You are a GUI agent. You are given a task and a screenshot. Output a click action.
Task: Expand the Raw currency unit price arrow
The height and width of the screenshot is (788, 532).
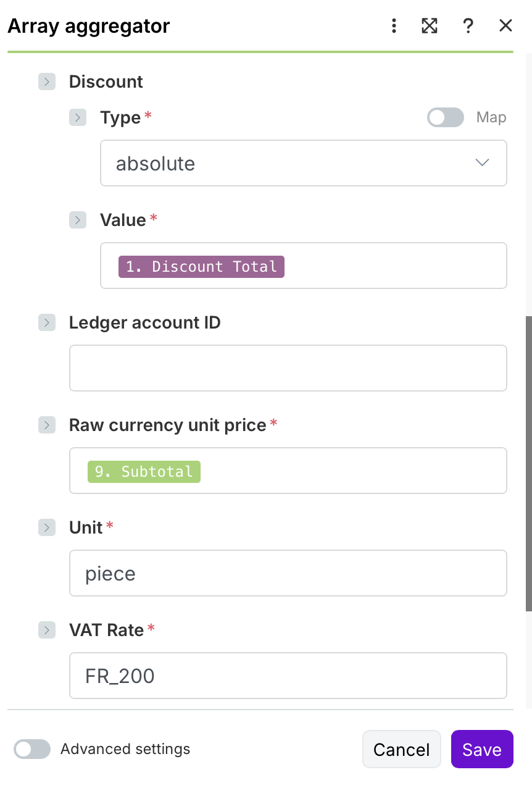(x=47, y=425)
